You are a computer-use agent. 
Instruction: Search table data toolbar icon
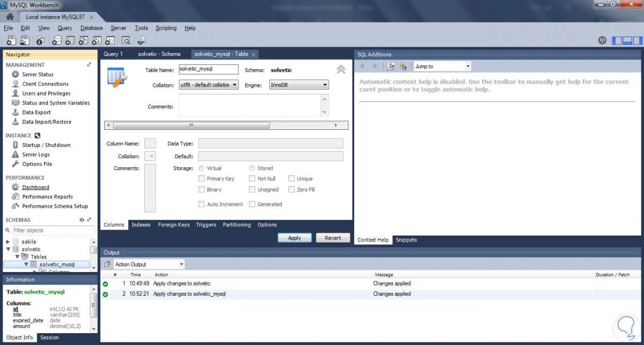(x=126, y=40)
